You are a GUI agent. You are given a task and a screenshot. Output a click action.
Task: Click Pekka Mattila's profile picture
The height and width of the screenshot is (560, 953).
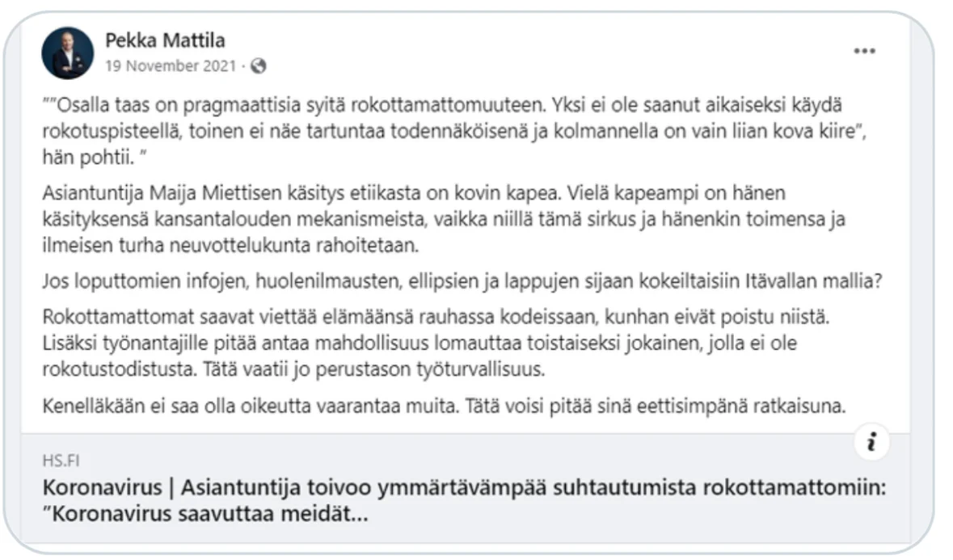(68, 53)
